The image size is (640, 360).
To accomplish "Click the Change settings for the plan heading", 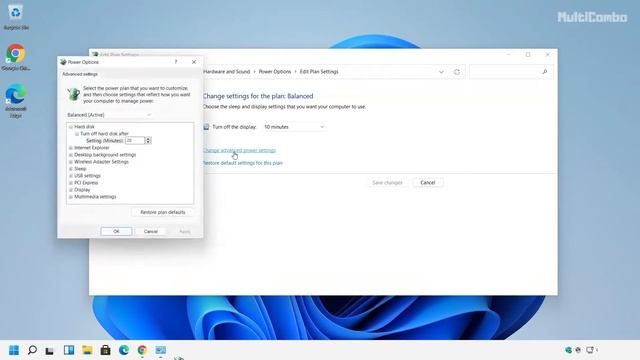I will coord(258,96).
